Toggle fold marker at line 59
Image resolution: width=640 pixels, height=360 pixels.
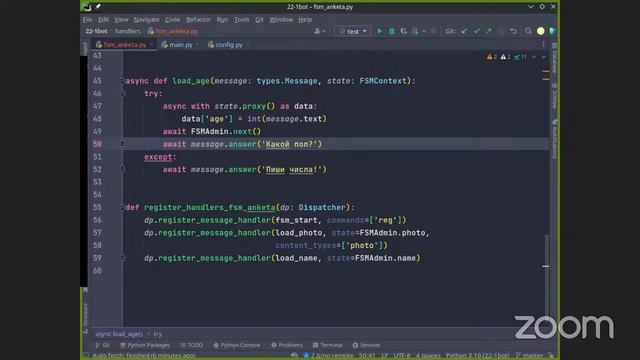pyautogui.click(x=122, y=258)
